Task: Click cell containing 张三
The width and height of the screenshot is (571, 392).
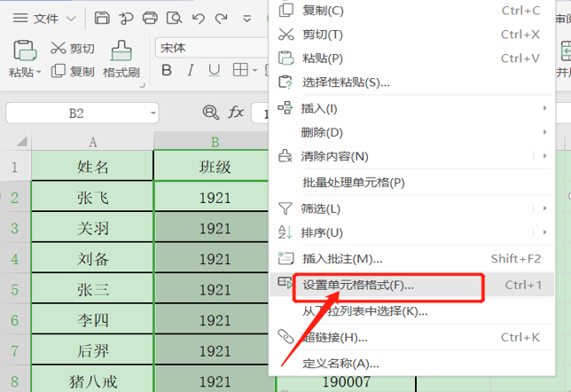Action: pos(92,289)
